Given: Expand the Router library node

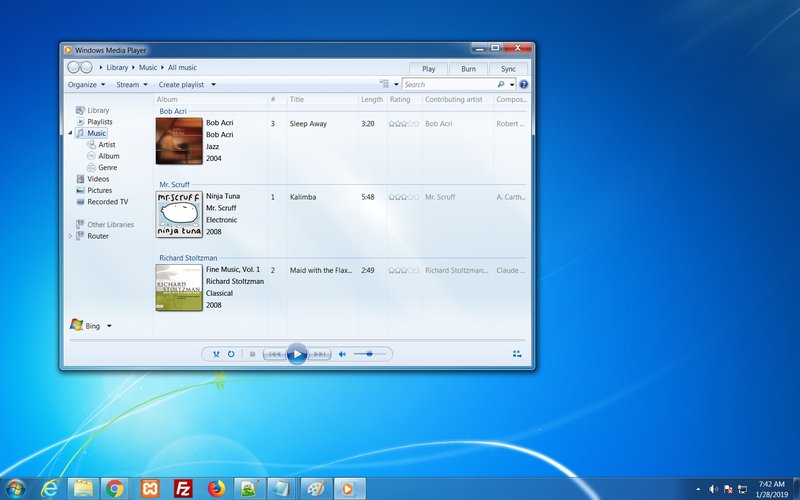Looking at the screenshot, I should [70, 236].
